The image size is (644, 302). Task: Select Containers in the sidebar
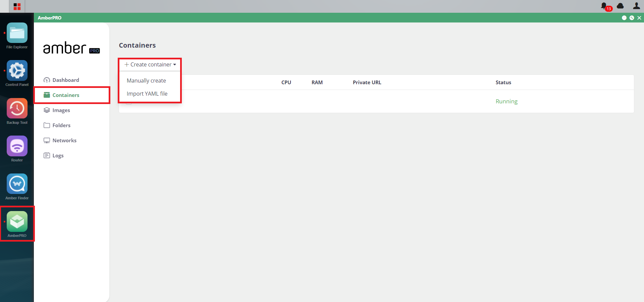pos(61,95)
